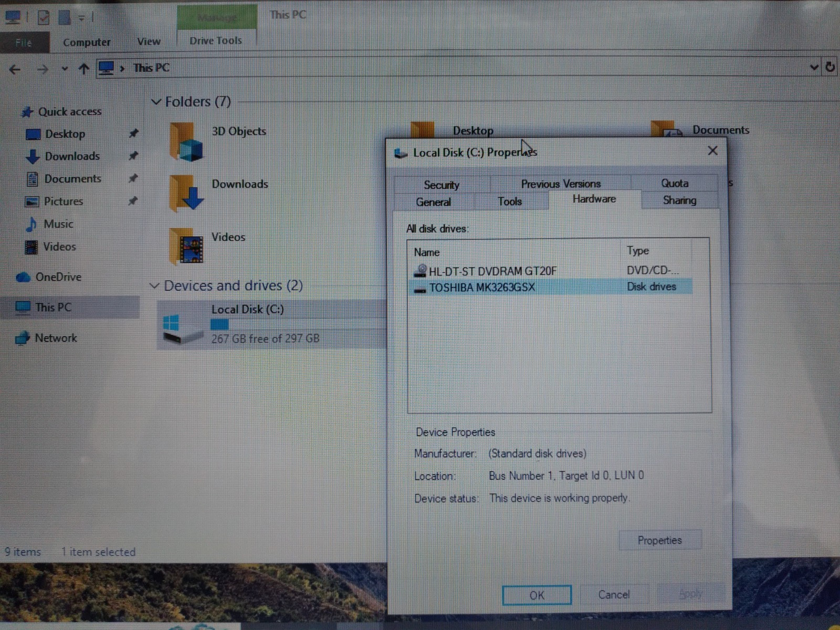
Task: Select the 3D Objects folder icon
Action: [186, 141]
